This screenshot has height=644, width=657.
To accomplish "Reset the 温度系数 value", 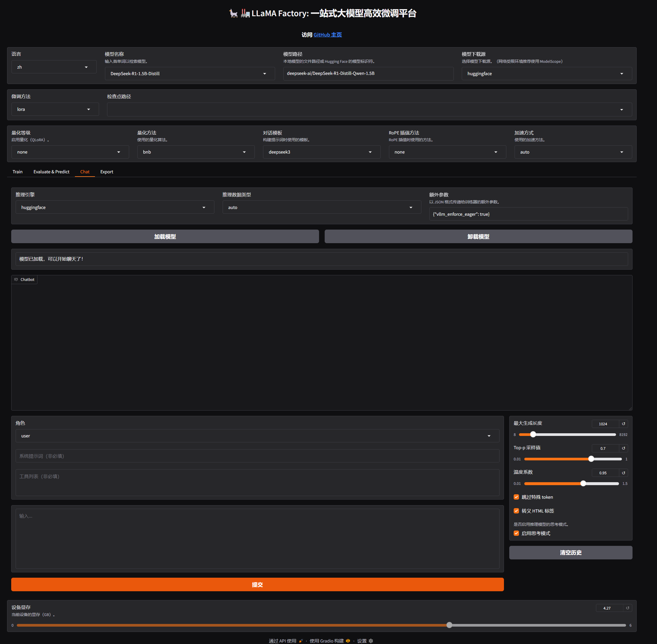I will (623, 473).
